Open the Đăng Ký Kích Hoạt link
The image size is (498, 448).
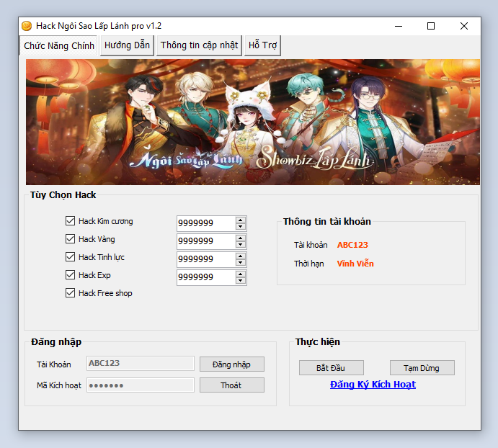click(373, 385)
